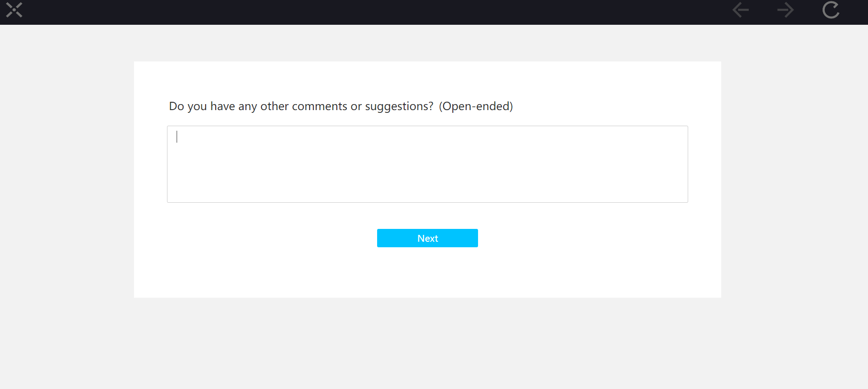Image resolution: width=868 pixels, height=389 pixels.
Task: Place cursor in open-ended answer box
Action: (x=428, y=164)
